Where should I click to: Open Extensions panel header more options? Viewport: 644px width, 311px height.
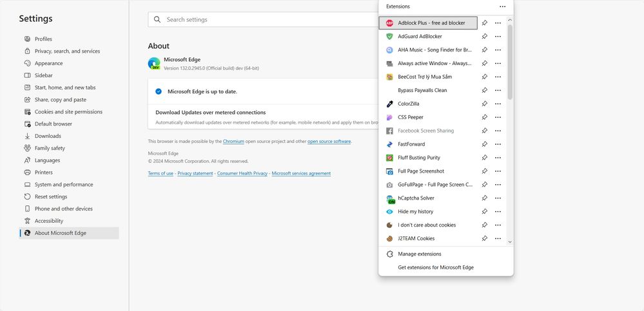(x=502, y=6)
